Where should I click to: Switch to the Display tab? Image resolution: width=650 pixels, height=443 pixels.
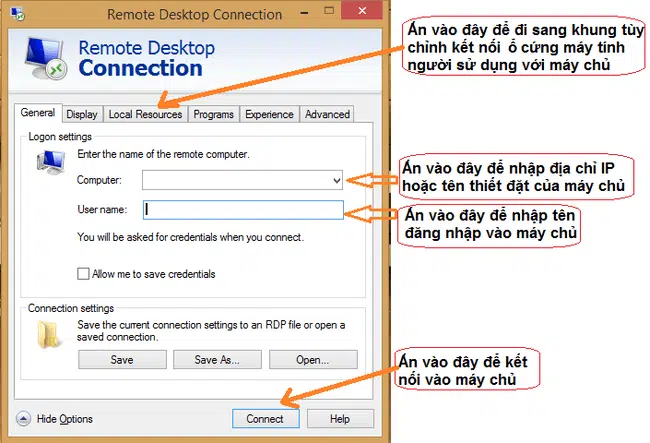coord(82,114)
